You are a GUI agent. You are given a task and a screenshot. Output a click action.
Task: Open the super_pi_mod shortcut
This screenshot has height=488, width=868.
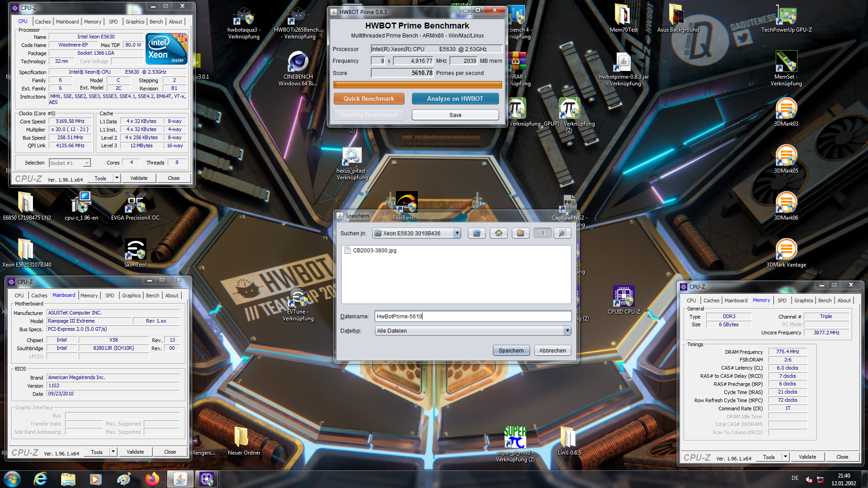[515, 444]
